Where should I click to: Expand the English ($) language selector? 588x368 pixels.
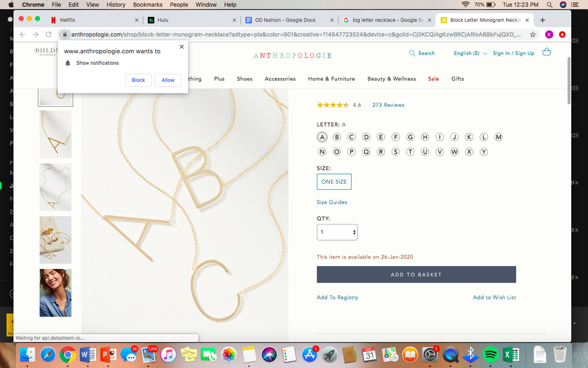click(x=470, y=53)
